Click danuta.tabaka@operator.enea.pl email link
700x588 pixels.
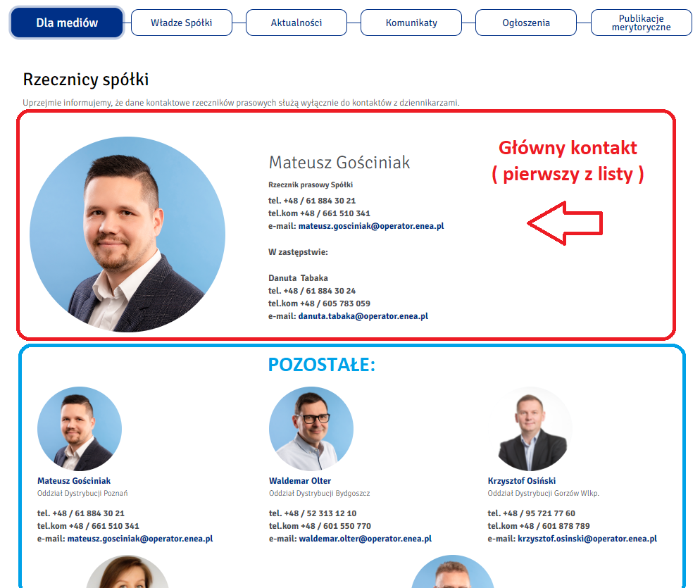pos(363,316)
